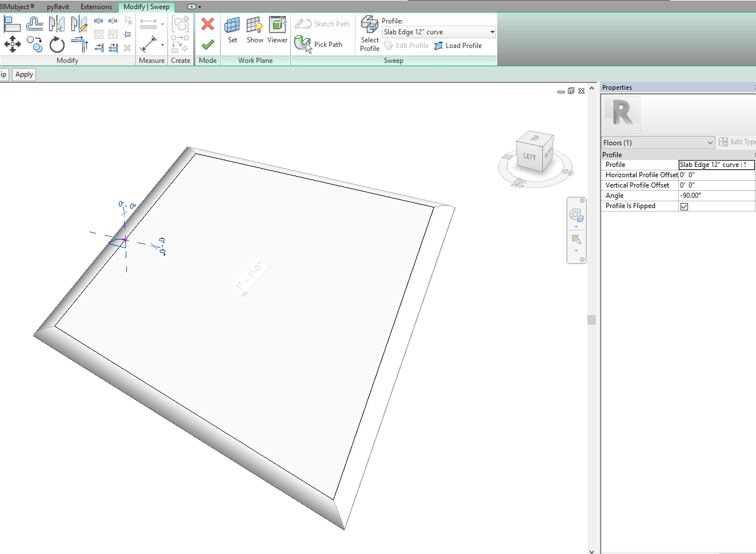Expand the Floors (1) selector dropdown
Screen dimensions: 756x554
click(x=711, y=142)
